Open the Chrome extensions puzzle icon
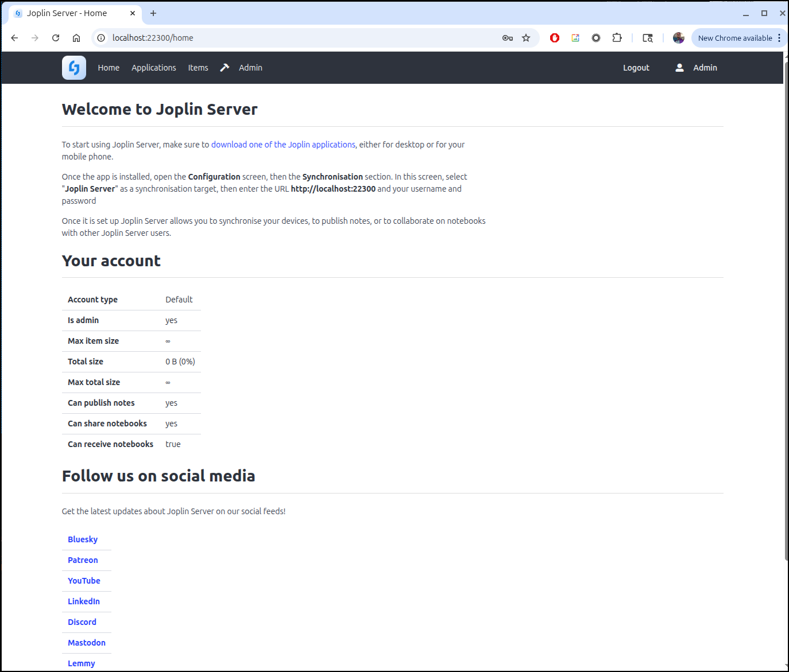 point(617,38)
